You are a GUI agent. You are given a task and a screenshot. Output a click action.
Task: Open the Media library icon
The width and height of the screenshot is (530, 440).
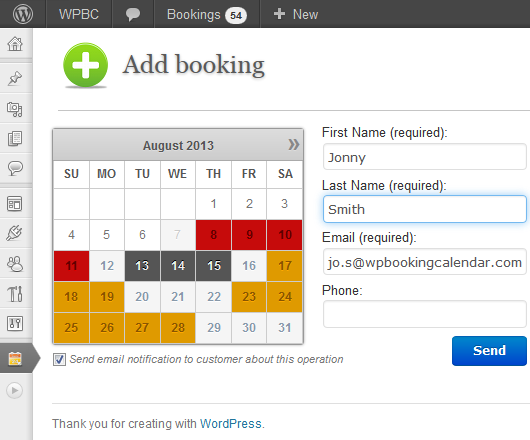click(15, 109)
